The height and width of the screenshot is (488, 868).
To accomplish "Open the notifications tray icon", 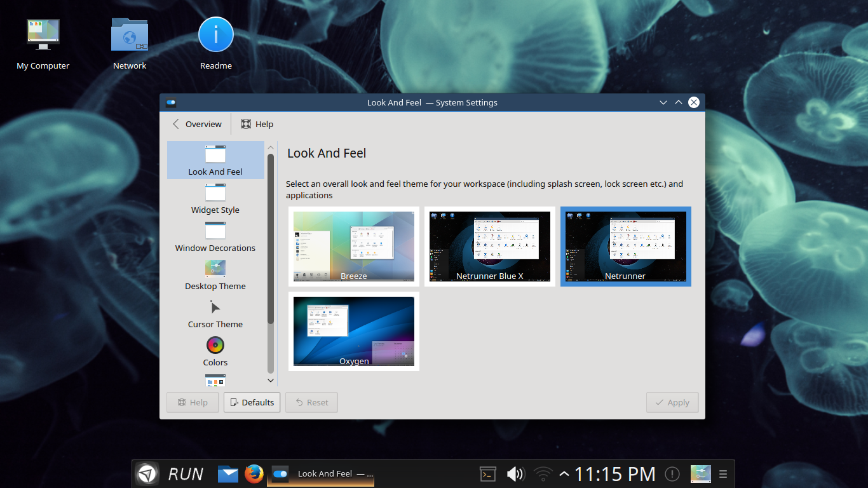I will point(672,474).
